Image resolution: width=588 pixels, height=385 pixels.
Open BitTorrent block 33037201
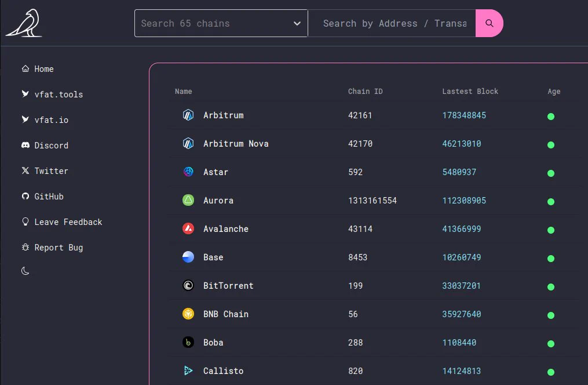461,285
